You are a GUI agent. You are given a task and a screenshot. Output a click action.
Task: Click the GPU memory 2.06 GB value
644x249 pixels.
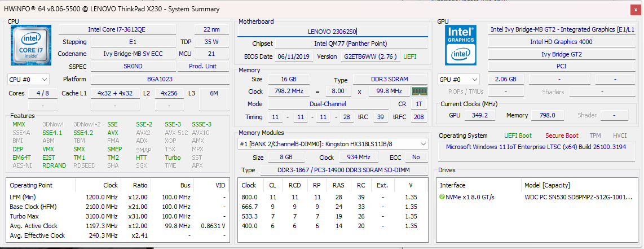click(x=506, y=79)
